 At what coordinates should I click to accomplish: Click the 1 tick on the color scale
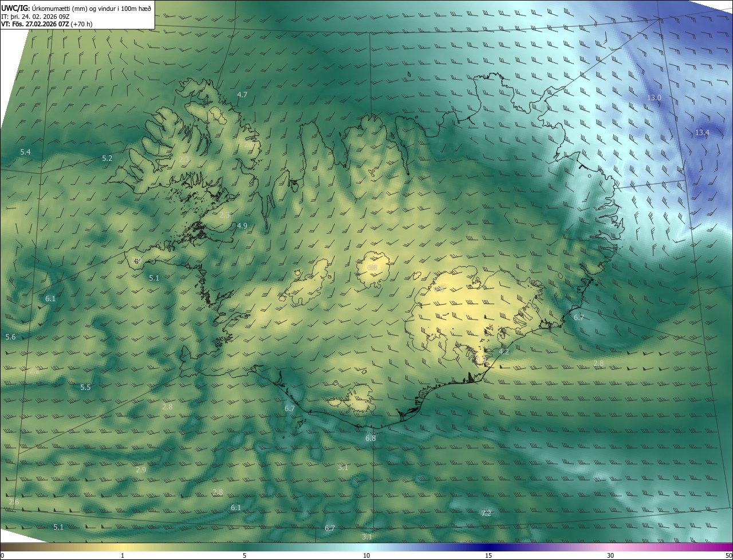click(123, 555)
